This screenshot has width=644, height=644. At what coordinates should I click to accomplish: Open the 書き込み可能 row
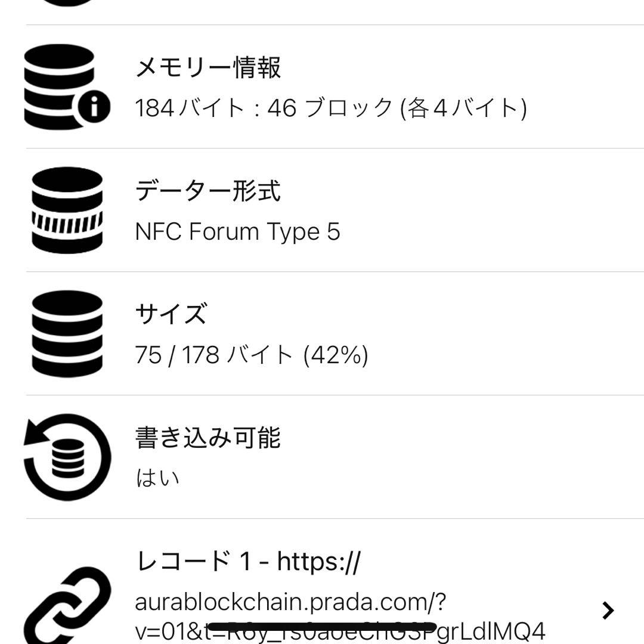208,438
